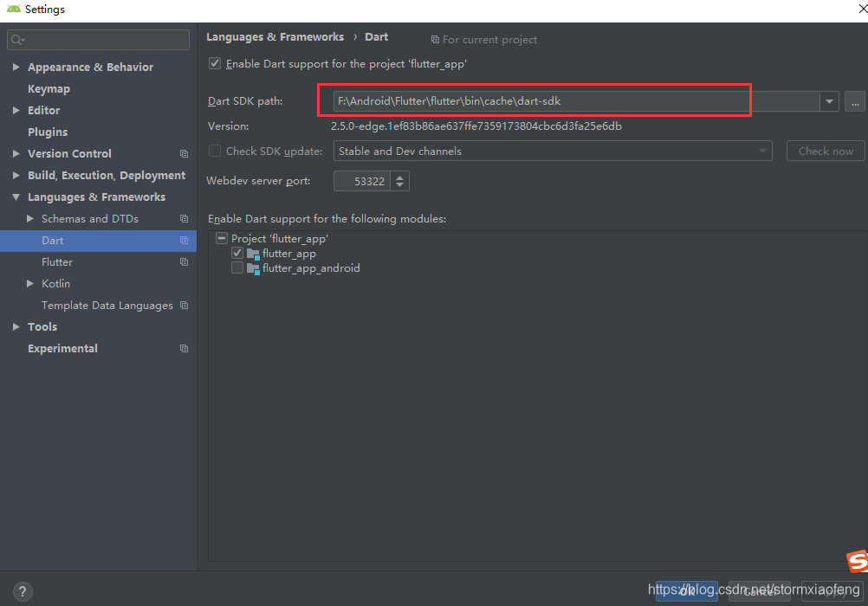
Task: Collapse the Languages & Frameworks section
Action: pyautogui.click(x=16, y=197)
